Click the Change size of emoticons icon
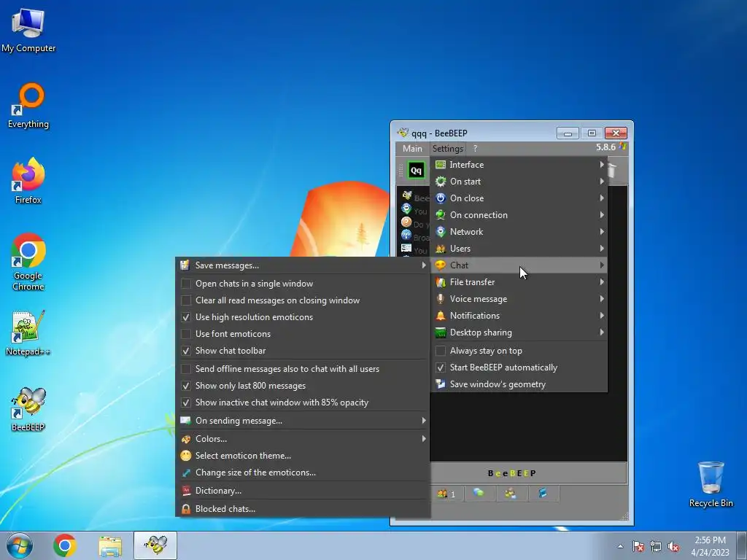The height and width of the screenshot is (560, 747). coord(186,472)
